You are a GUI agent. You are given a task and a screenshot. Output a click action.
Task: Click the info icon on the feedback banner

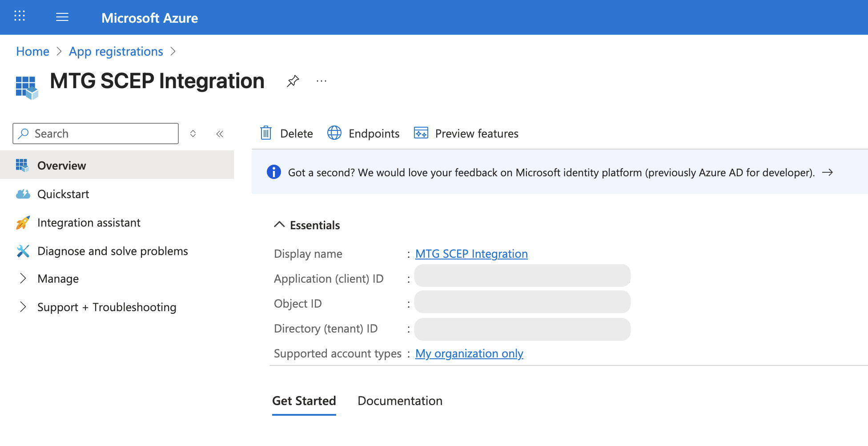pyautogui.click(x=273, y=172)
